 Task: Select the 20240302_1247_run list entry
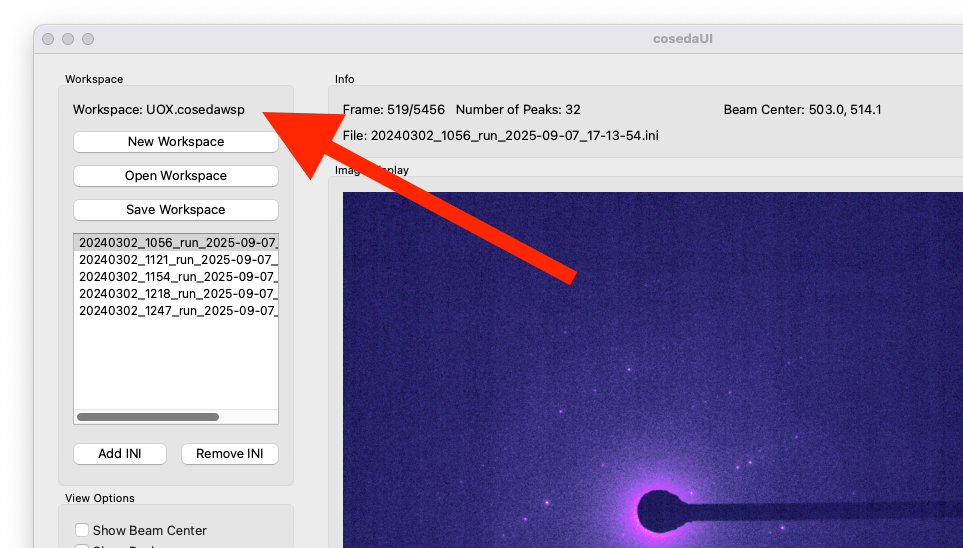pyautogui.click(x=176, y=311)
